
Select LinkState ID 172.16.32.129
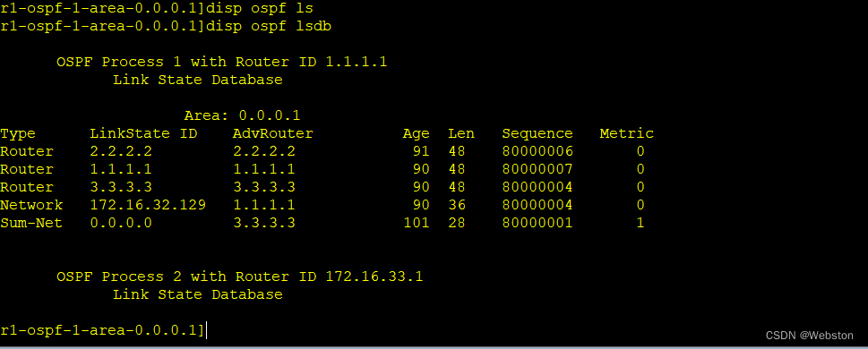[x=148, y=205]
